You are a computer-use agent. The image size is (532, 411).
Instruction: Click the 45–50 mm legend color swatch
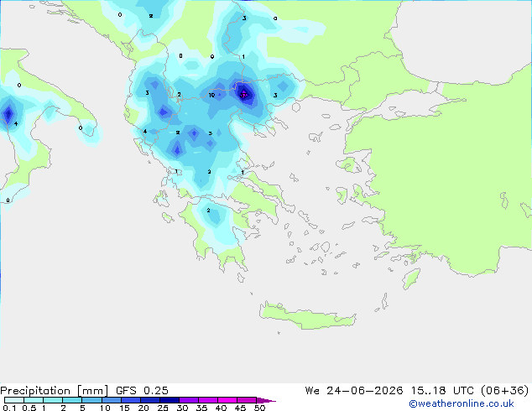247,400
